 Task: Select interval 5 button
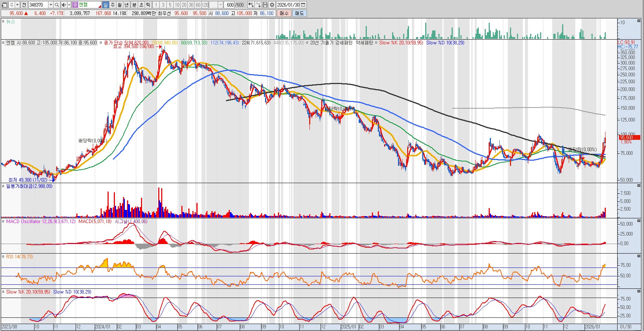(170, 5)
